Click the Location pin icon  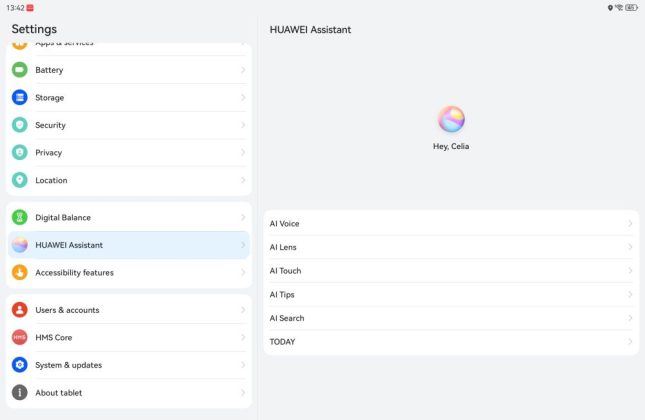[x=19, y=180]
